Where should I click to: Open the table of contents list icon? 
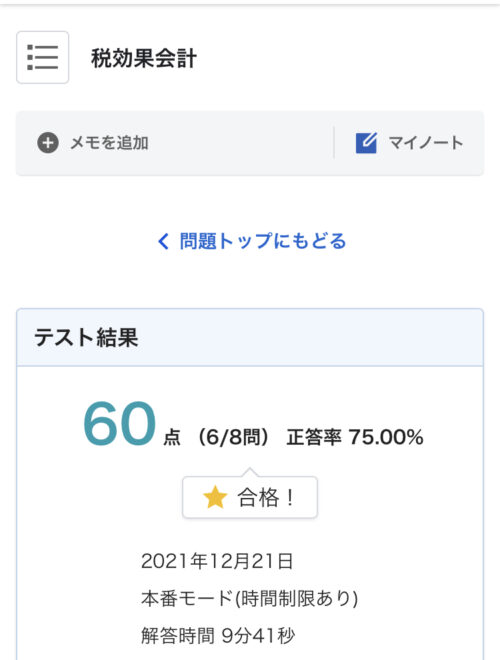[43, 57]
